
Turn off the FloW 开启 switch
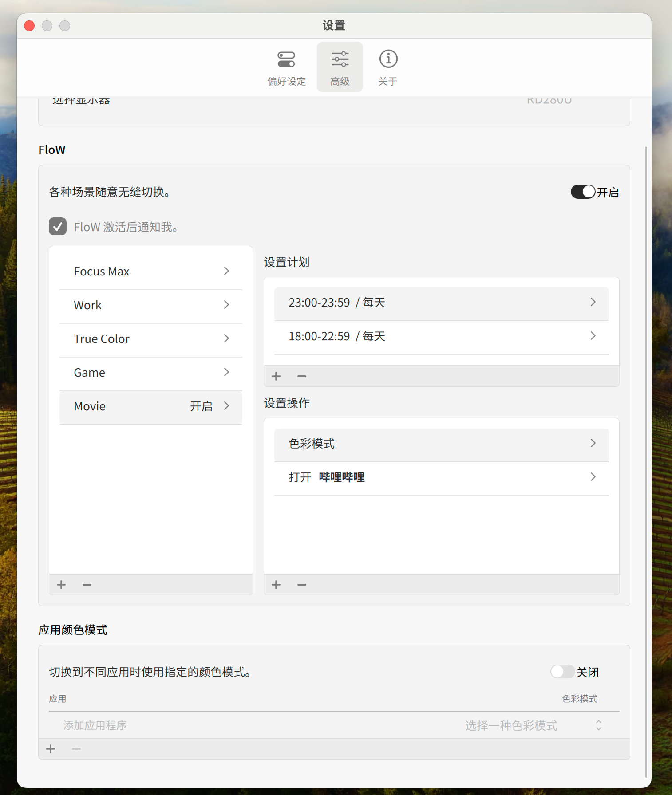[583, 192]
